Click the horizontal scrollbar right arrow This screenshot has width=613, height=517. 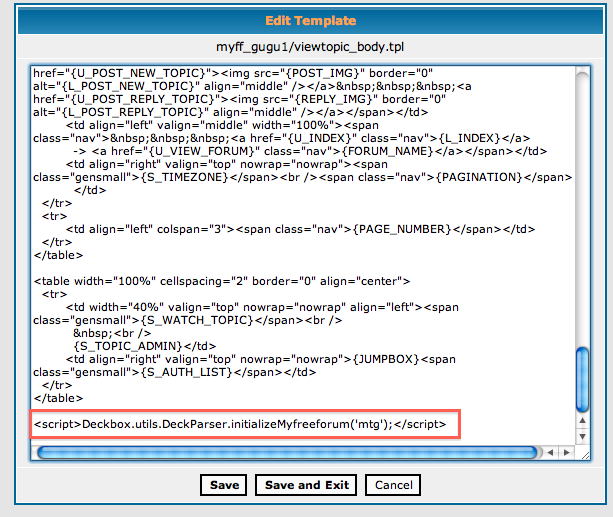pos(566,452)
